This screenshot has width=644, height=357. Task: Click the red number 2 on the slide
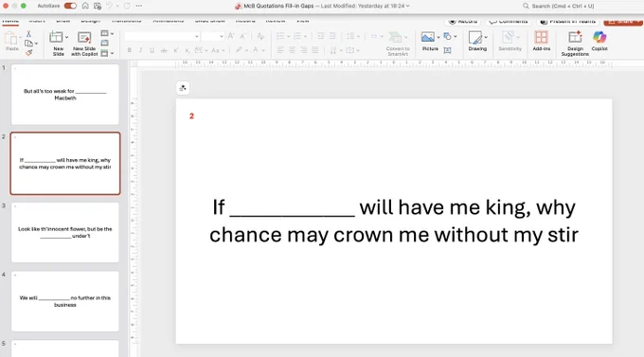coord(191,116)
